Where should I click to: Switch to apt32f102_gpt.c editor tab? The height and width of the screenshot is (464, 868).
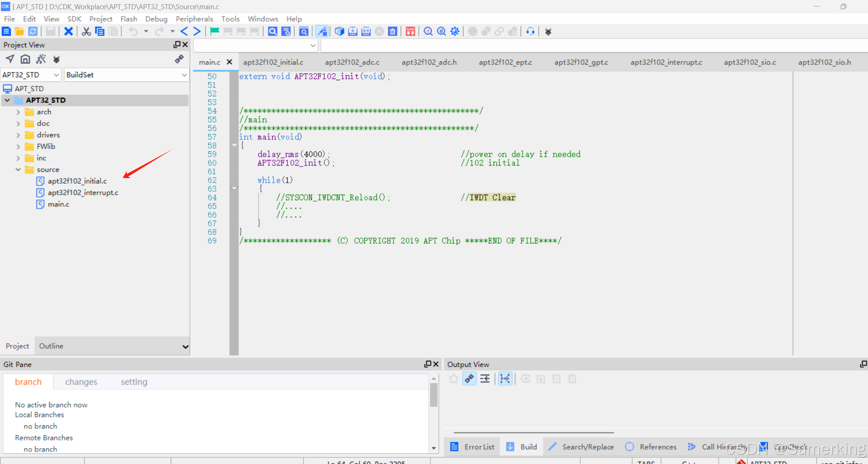click(581, 62)
